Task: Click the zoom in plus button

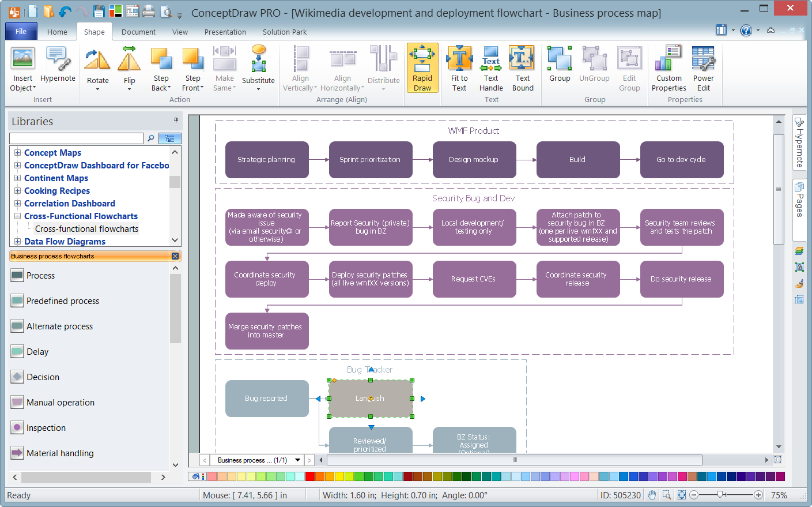Action: pos(758,495)
